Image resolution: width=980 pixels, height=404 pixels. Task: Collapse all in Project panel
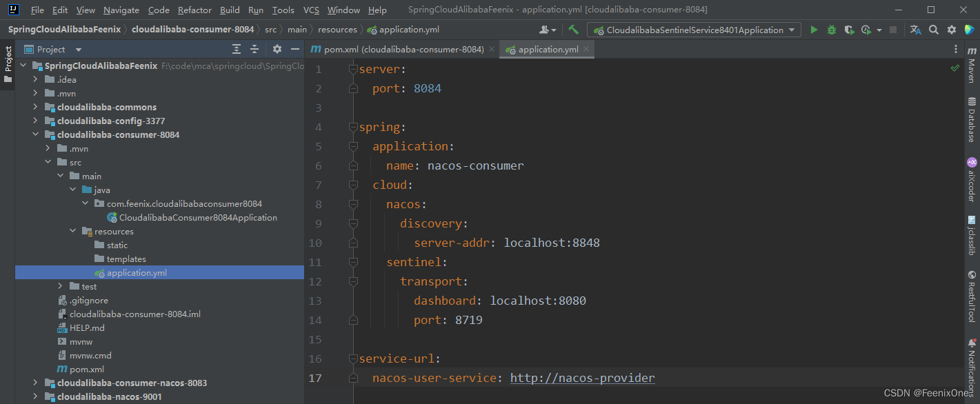[x=254, y=49]
